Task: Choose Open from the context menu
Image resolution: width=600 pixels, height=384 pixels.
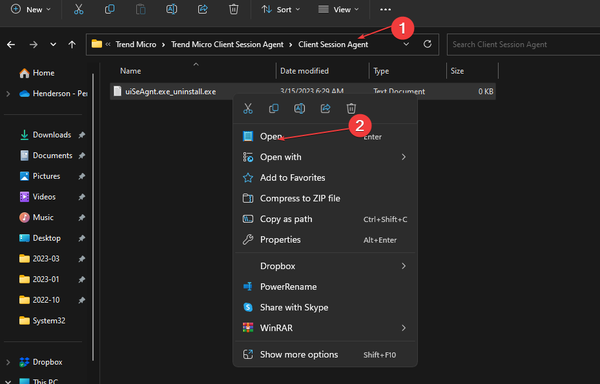Action: (325, 137)
